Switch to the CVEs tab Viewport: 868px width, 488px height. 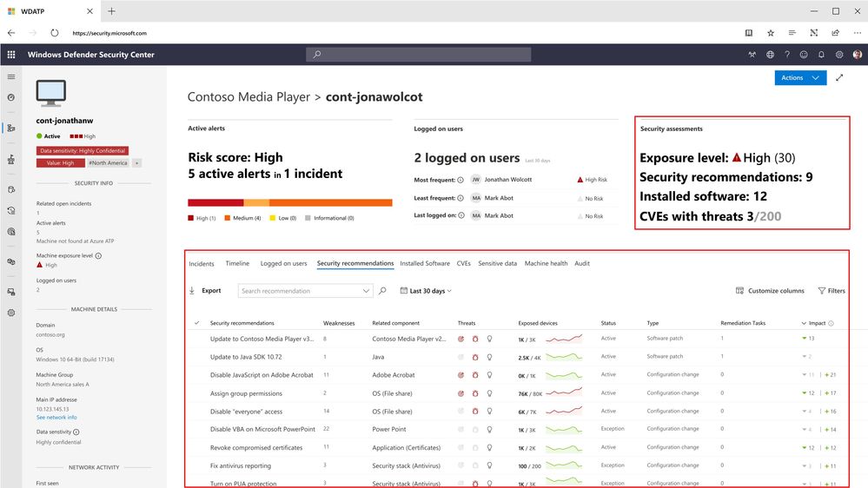click(464, 263)
